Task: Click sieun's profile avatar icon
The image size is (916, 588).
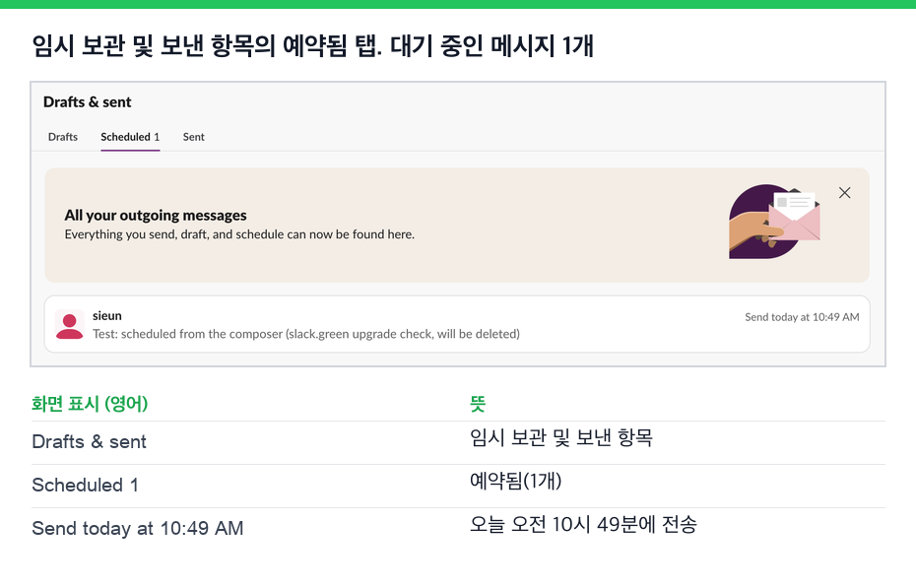Action: click(x=70, y=324)
